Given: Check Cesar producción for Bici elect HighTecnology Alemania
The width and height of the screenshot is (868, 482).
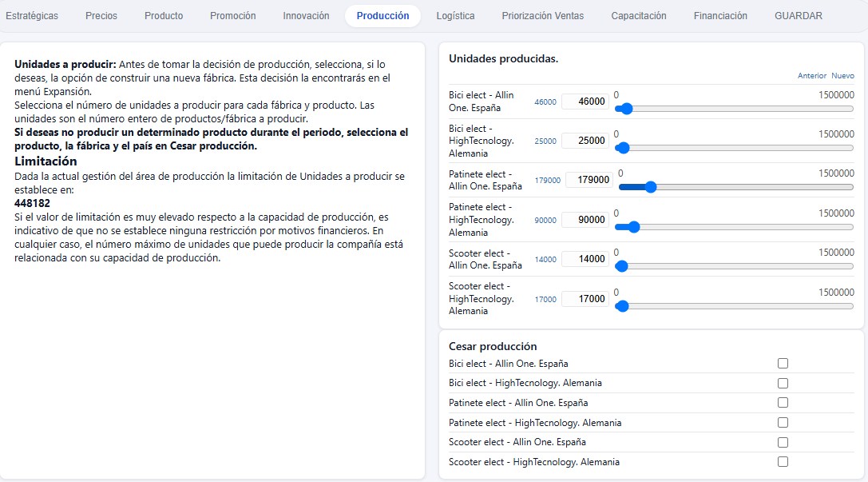Looking at the screenshot, I should pyautogui.click(x=783, y=384).
